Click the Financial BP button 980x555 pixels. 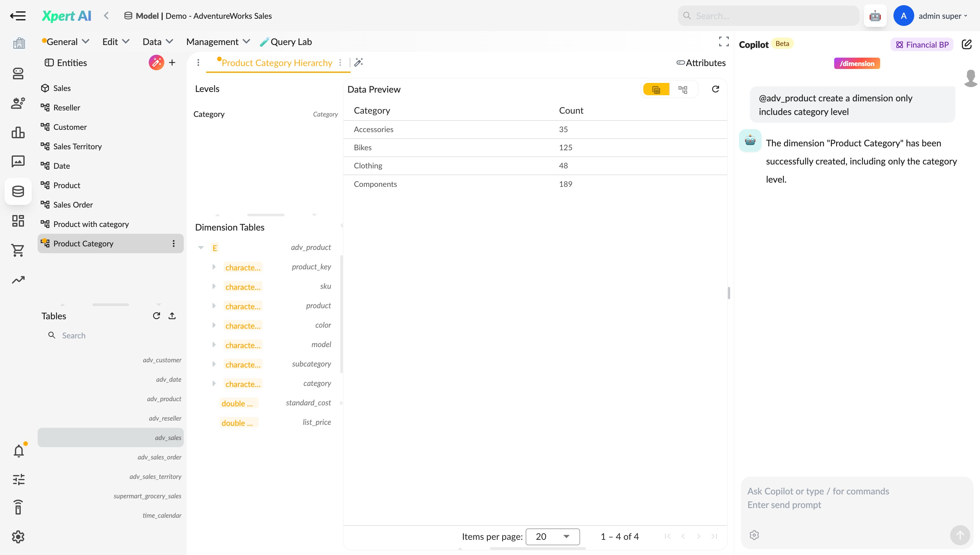(x=922, y=45)
